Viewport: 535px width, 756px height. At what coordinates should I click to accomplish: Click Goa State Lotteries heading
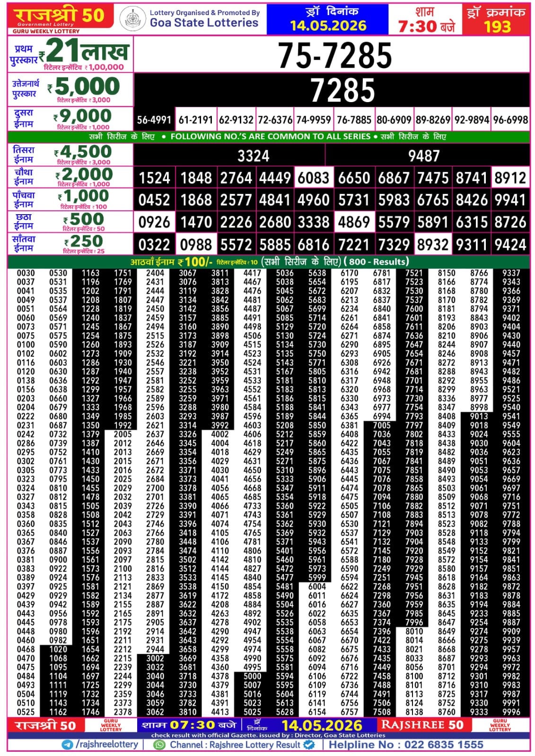pos(204,22)
